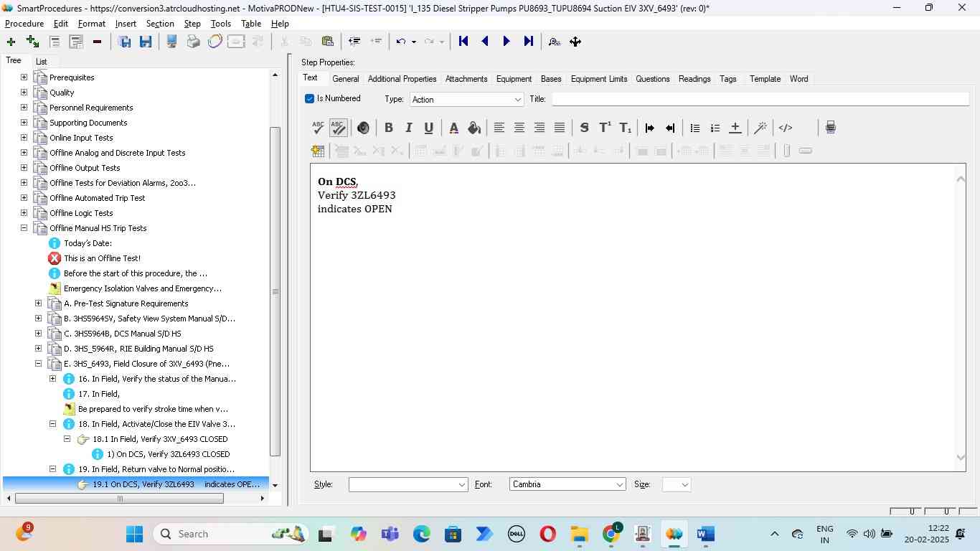Insert a bulleted list
Screen dimensions: 980x551
[694, 128]
